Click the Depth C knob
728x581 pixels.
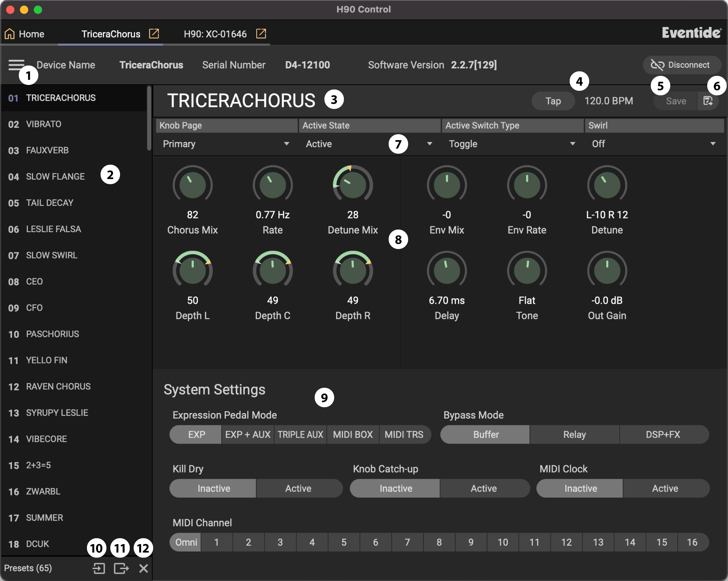[x=273, y=271]
